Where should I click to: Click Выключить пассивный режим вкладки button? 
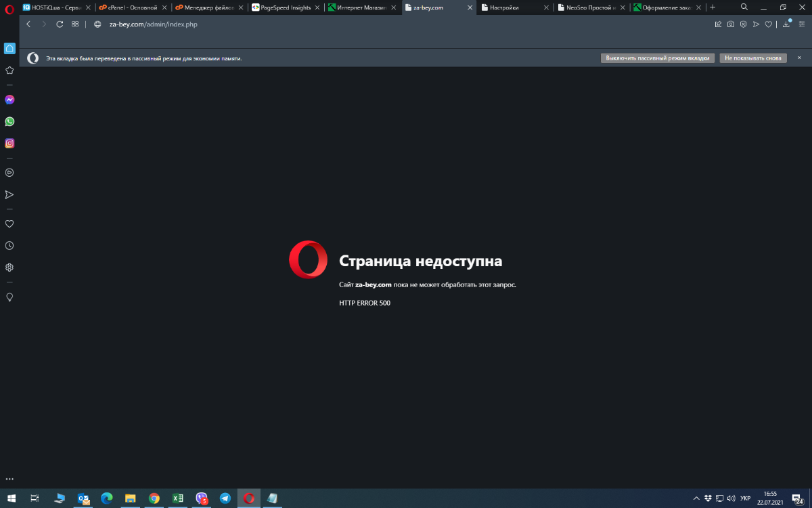click(x=658, y=58)
